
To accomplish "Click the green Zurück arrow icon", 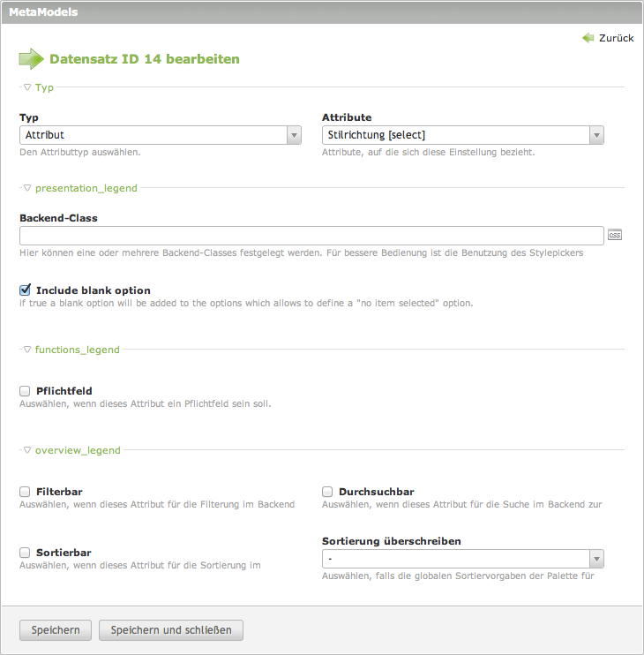I will tap(588, 38).
